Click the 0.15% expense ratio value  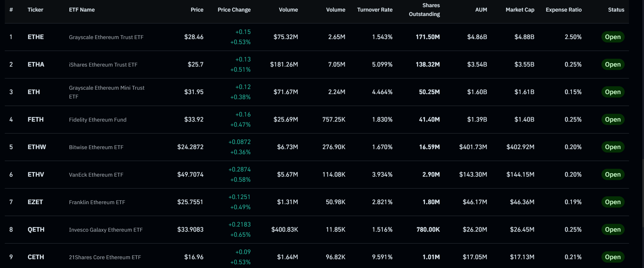tap(573, 92)
